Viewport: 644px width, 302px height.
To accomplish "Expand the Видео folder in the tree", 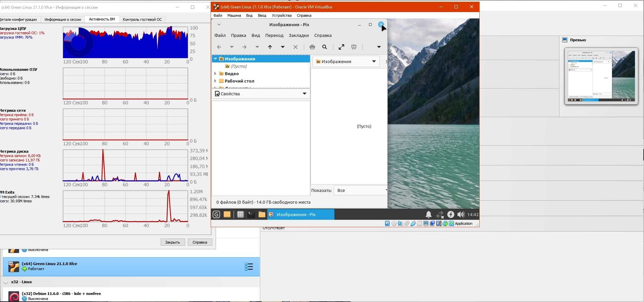I will (x=215, y=73).
